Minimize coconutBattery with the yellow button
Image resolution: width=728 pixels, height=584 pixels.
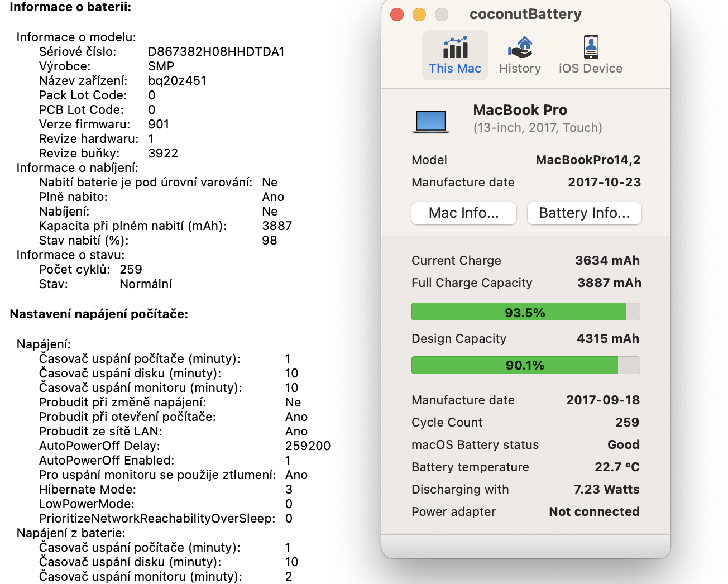pos(419,15)
